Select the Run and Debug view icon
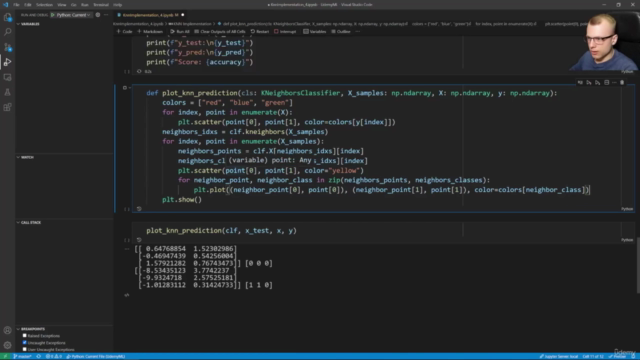The width and height of the screenshot is (640, 360). click(x=7, y=62)
